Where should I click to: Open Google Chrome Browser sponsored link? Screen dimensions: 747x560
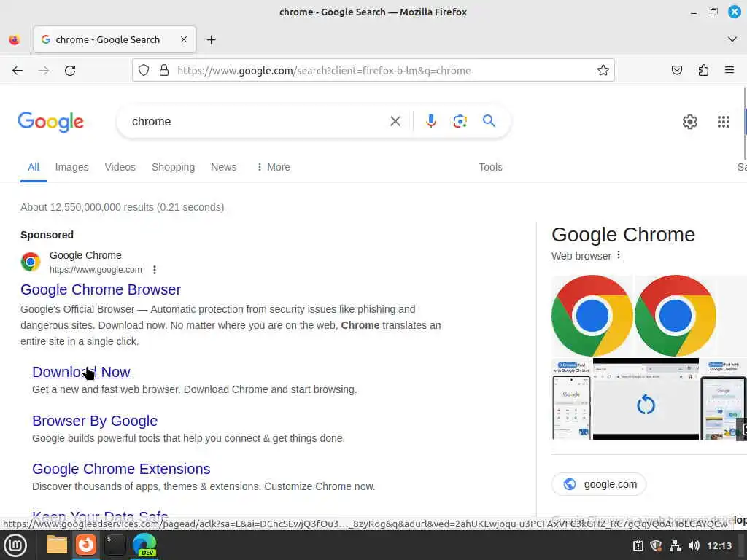point(101,289)
